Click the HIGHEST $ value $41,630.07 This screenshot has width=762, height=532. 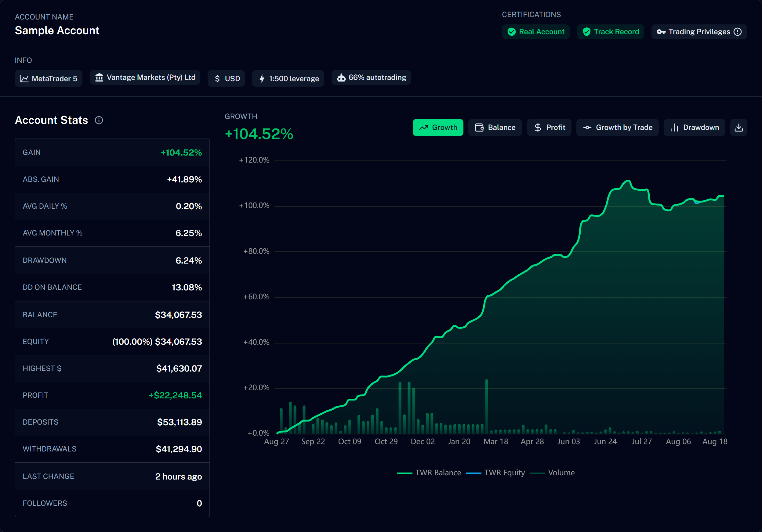click(179, 368)
